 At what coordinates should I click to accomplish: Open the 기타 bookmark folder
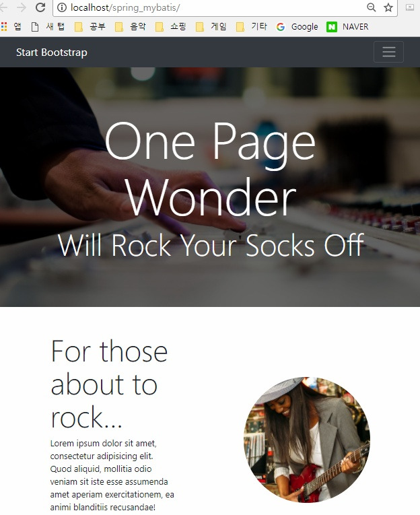[252, 27]
